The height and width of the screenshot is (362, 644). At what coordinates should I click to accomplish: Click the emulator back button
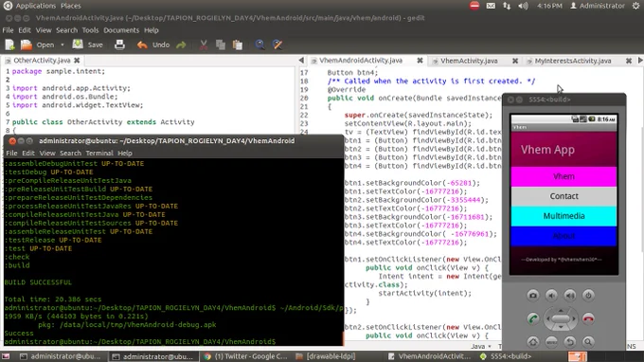[x=570, y=341]
